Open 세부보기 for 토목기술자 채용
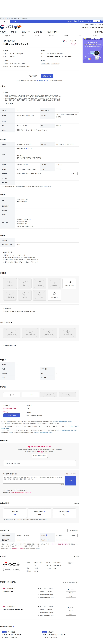Viewport: 103px width, 644px height. pyautogui.click(x=71, y=596)
